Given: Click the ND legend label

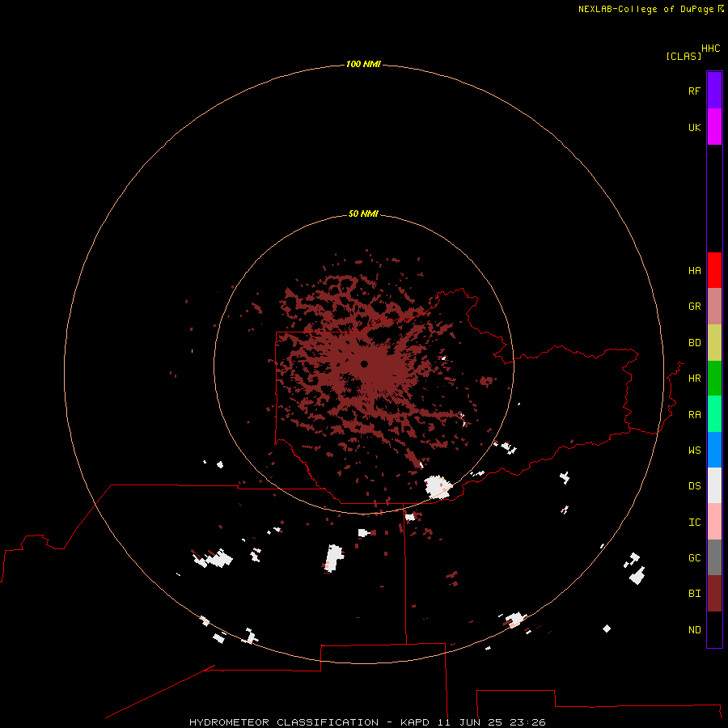Looking at the screenshot, I should point(694,630).
